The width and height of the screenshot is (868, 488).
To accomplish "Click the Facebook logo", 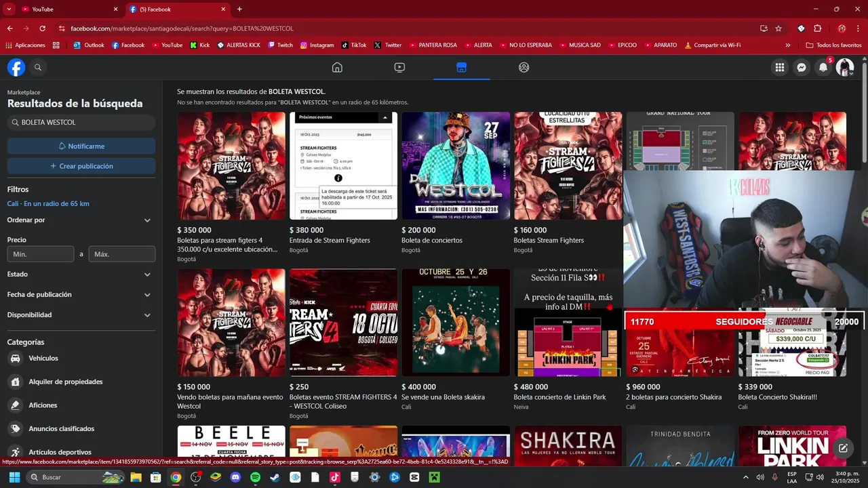I will [16, 67].
